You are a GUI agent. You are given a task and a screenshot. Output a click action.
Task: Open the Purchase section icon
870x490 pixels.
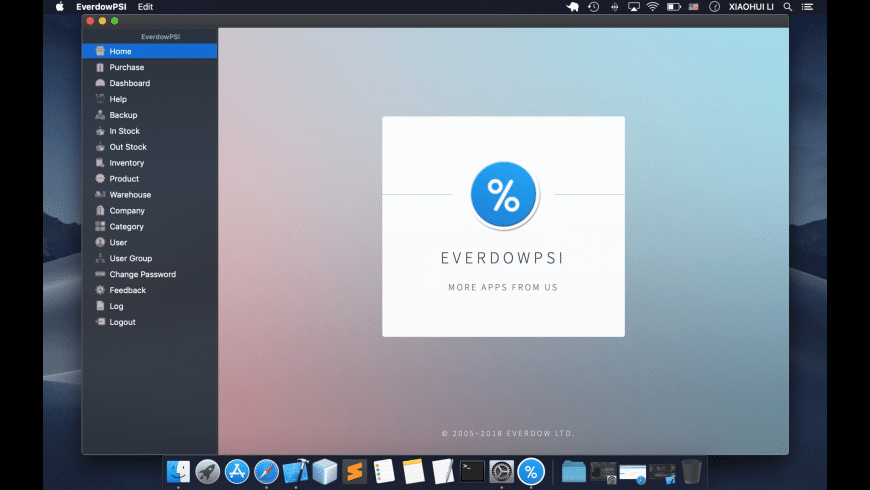tap(100, 67)
